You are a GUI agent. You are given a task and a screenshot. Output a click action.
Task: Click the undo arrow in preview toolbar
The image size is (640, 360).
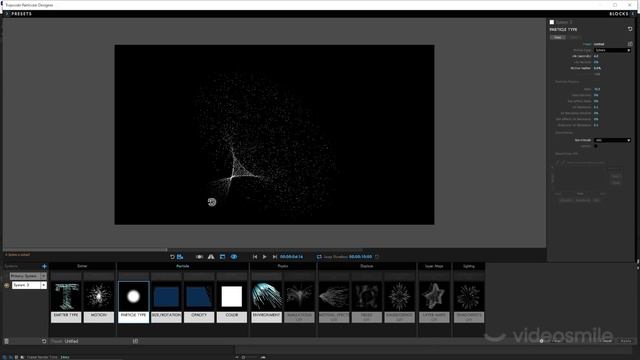(x=172, y=257)
